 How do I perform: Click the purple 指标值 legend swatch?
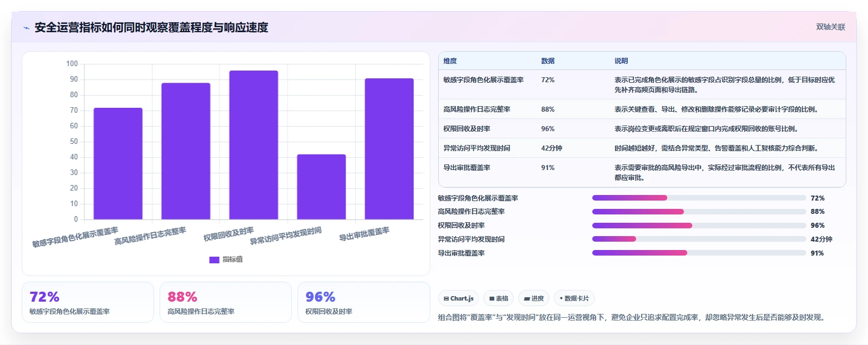[214, 259]
